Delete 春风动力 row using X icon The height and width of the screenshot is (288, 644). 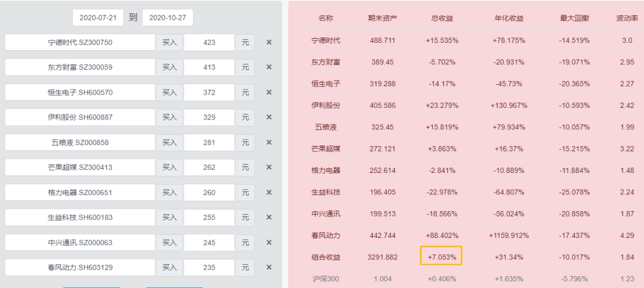tap(269, 268)
